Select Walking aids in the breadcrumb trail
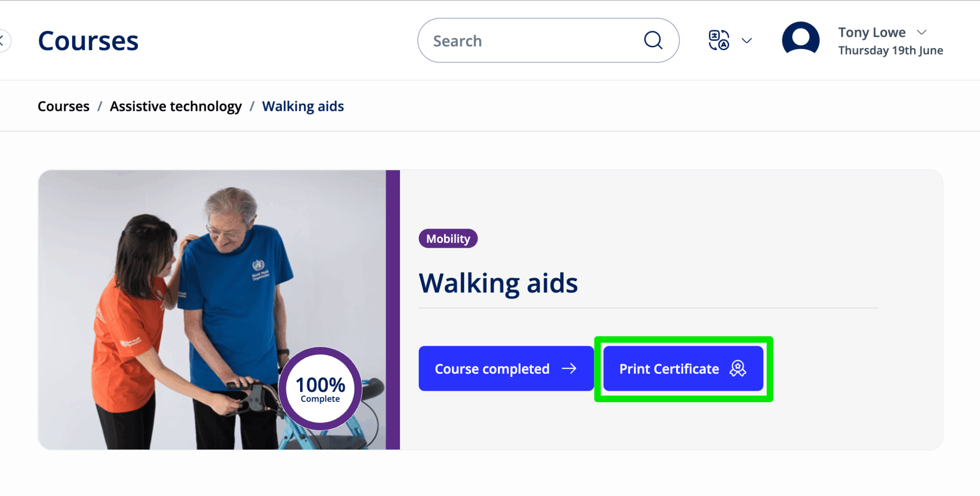Viewport: 980px width, 496px height. click(x=302, y=106)
